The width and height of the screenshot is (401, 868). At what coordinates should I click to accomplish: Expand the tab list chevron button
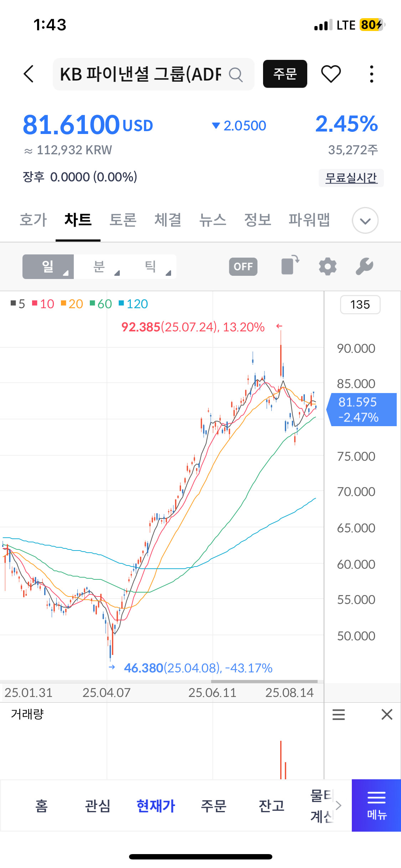365,221
